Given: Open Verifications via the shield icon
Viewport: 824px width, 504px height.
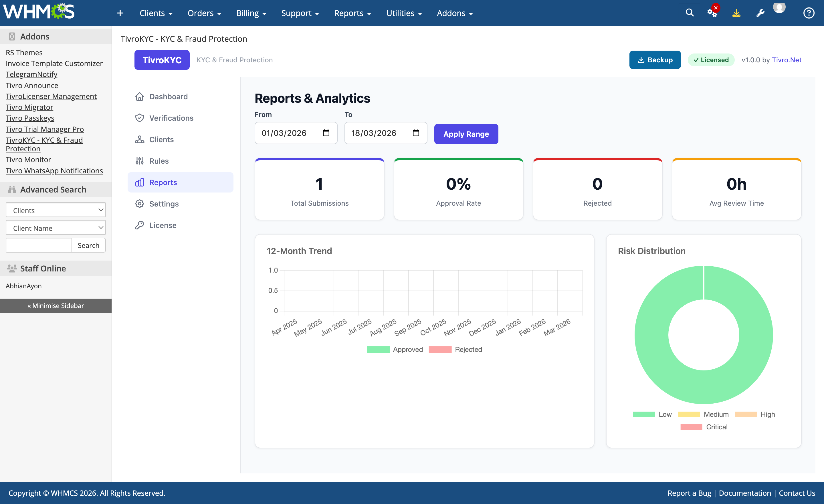Looking at the screenshot, I should tap(139, 118).
